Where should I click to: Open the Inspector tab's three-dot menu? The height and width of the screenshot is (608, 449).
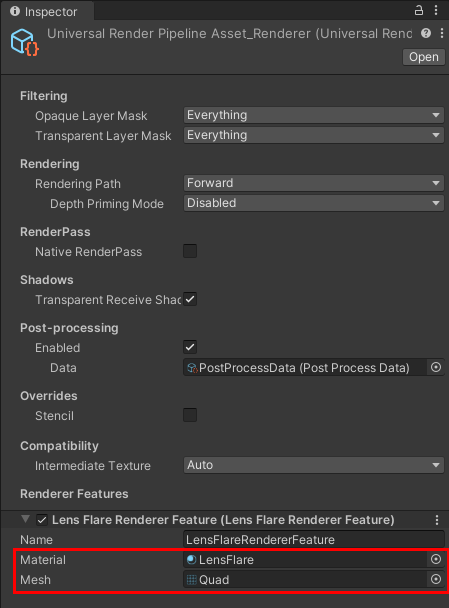[436, 10]
